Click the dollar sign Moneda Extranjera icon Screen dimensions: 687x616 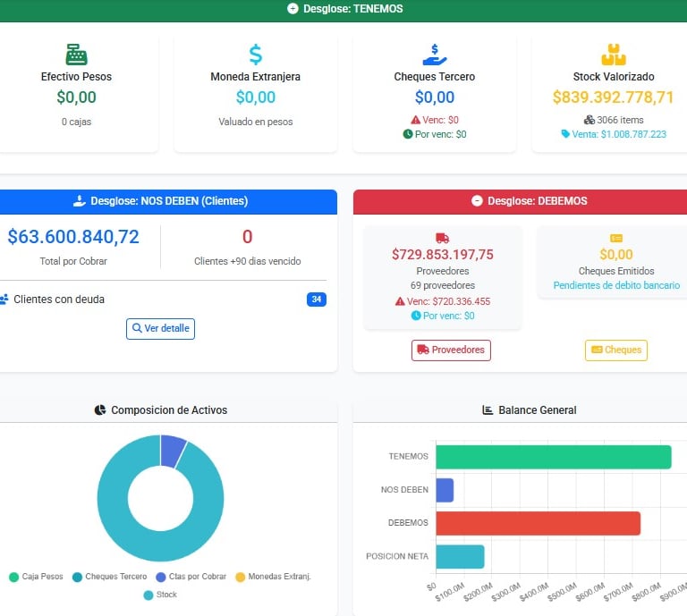(x=256, y=55)
